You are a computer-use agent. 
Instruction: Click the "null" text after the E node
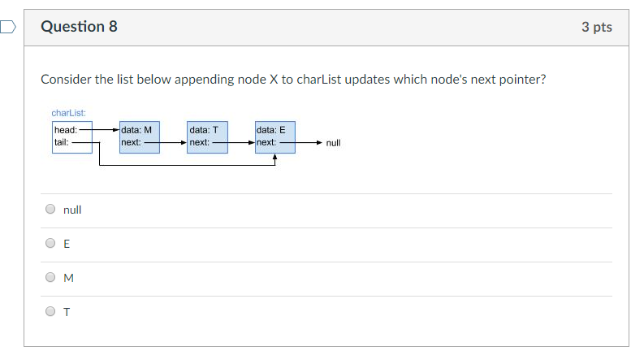coord(333,143)
